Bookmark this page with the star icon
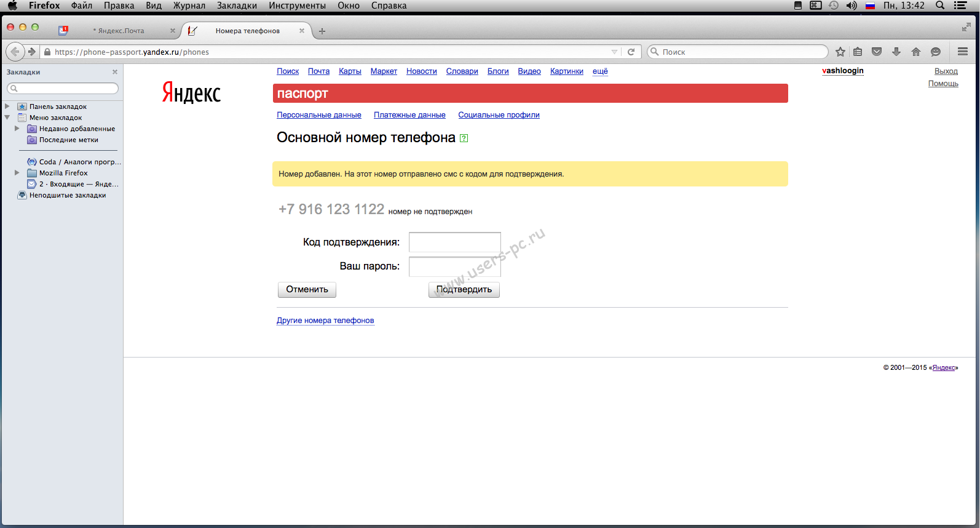Image resolution: width=980 pixels, height=528 pixels. coord(840,52)
